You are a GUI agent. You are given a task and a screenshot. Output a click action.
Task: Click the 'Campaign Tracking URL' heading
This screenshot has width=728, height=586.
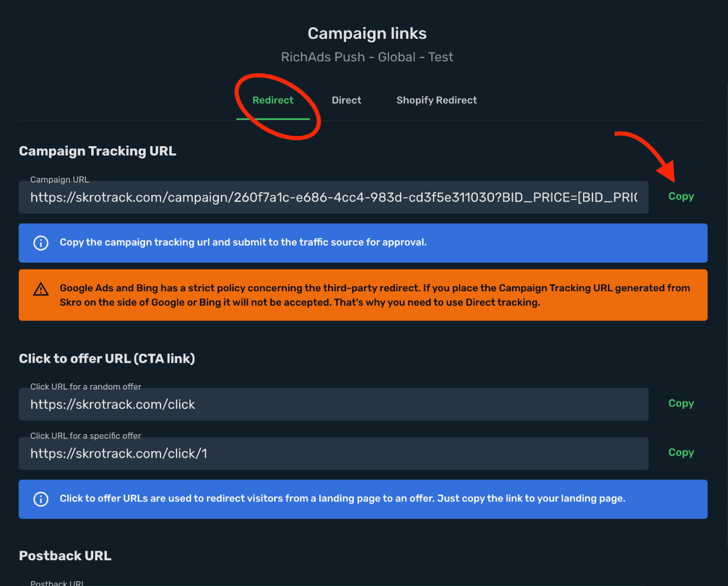click(98, 151)
